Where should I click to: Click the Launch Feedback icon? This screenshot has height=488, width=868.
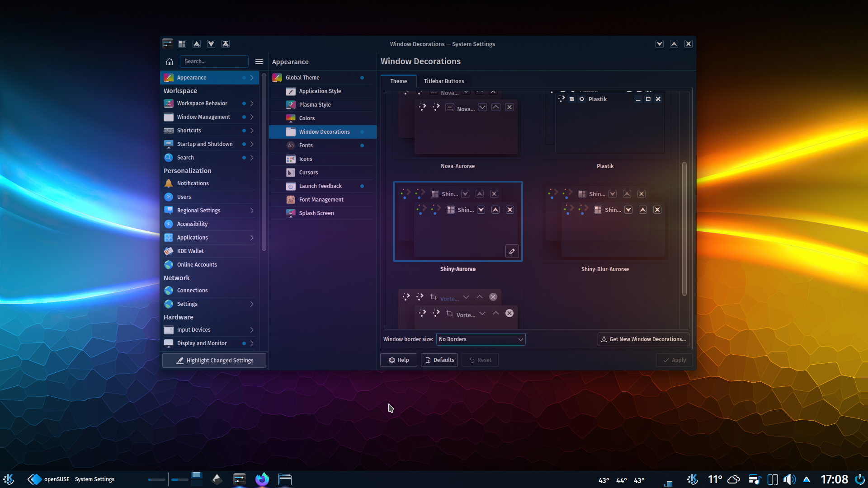coord(291,186)
